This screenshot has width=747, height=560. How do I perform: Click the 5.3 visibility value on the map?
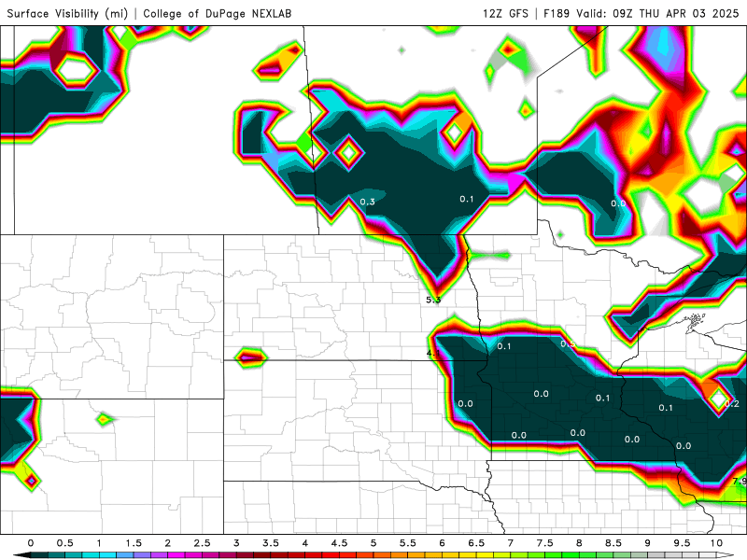click(433, 300)
